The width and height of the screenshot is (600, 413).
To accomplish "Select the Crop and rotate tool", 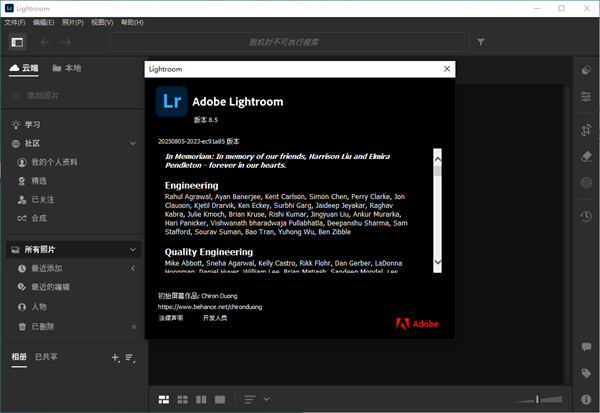I will pos(586,130).
